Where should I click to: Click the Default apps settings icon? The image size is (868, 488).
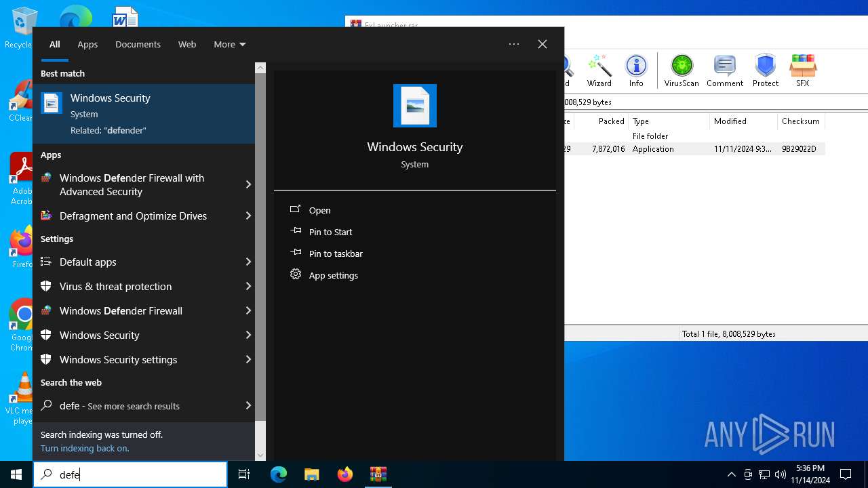click(x=46, y=262)
